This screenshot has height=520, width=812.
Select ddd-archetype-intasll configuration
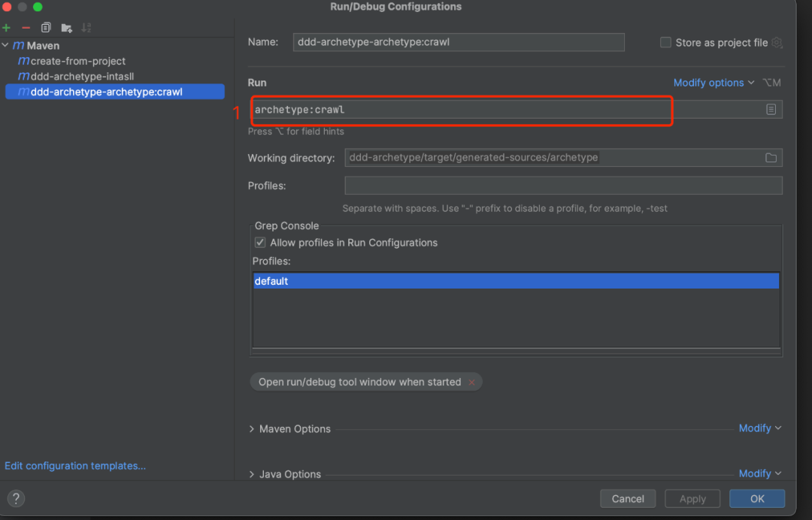tap(115, 77)
